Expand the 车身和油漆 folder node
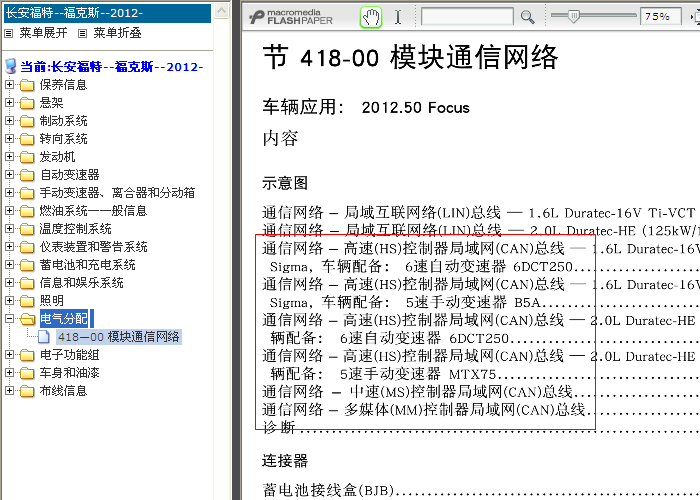This screenshot has height=500, width=700. [9, 372]
